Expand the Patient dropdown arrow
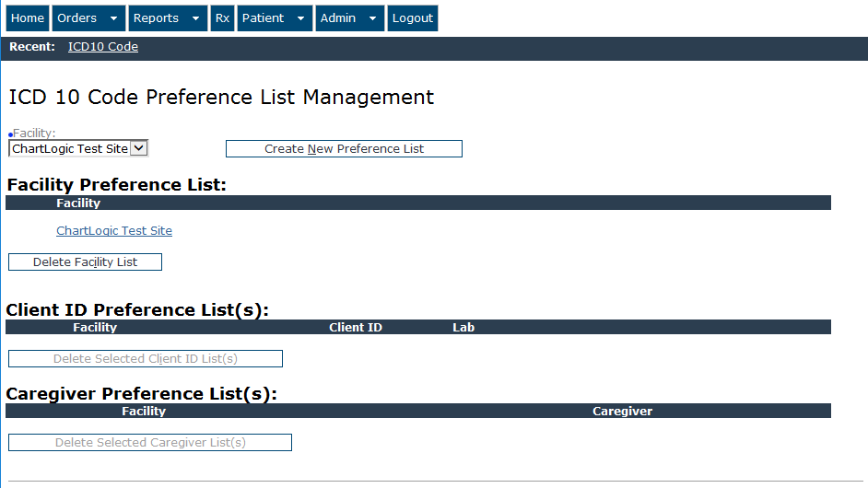Image resolution: width=868 pixels, height=488 pixels. click(x=300, y=18)
